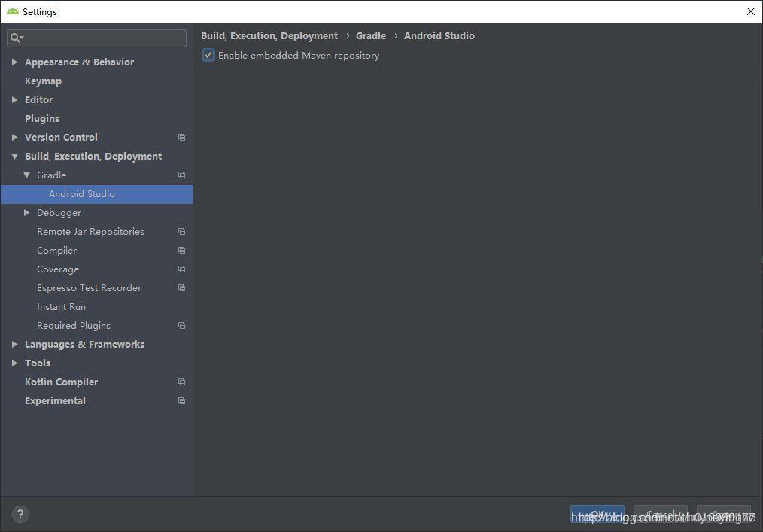The width and height of the screenshot is (763, 532).
Task: Open the Keymap settings page
Action: (x=44, y=81)
